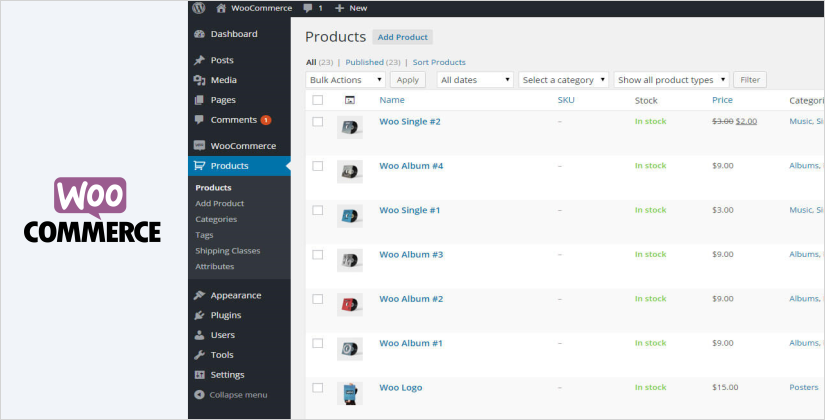Click the Filter button
Screen dimensions: 825x420
click(750, 80)
